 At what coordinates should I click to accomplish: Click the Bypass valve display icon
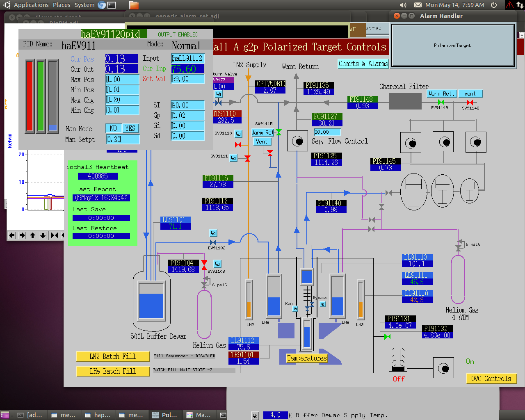point(323,304)
